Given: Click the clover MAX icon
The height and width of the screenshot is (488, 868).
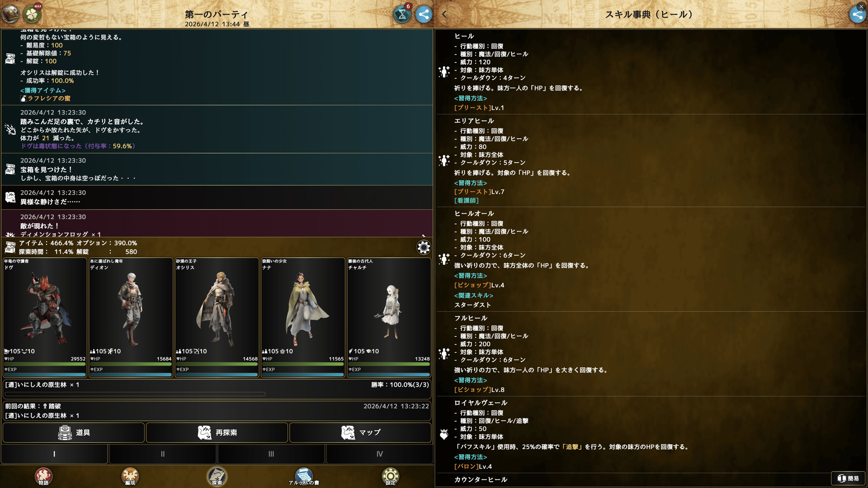Looking at the screenshot, I should click(32, 14).
